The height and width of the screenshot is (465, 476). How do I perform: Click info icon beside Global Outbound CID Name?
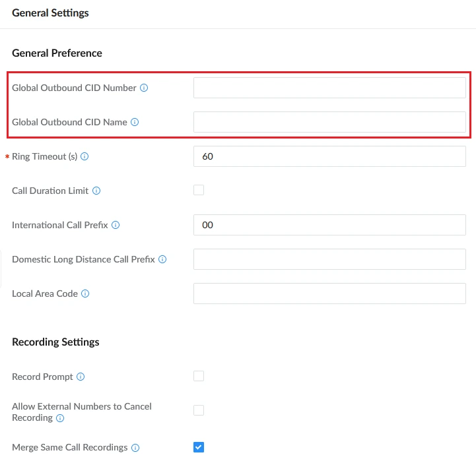click(135, 122)
